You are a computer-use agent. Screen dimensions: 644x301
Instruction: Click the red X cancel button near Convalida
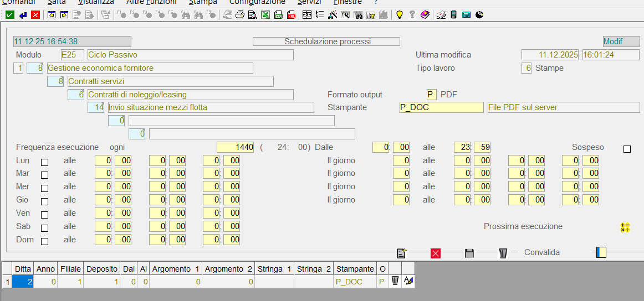[436, 253]
